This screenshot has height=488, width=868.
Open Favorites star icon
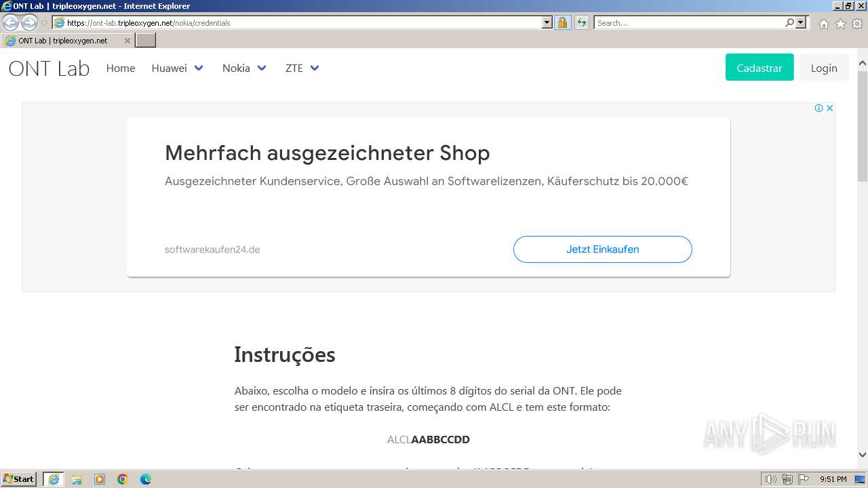click(x=840, y=24)
